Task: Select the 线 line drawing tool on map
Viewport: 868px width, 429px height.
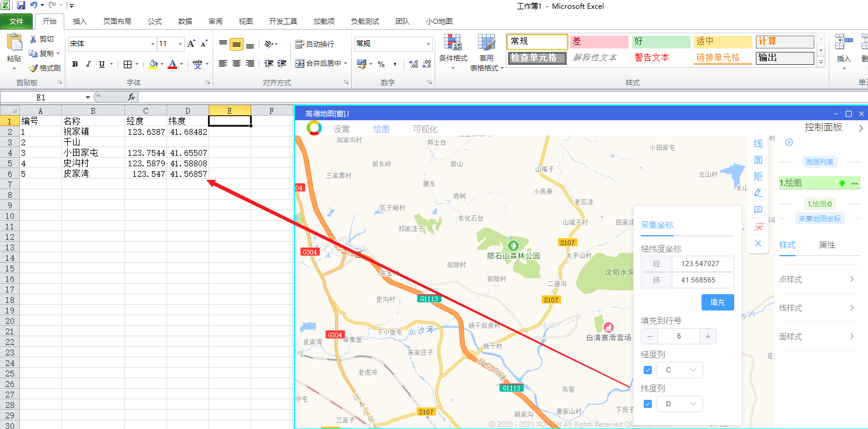Action: tap(758, 144)
